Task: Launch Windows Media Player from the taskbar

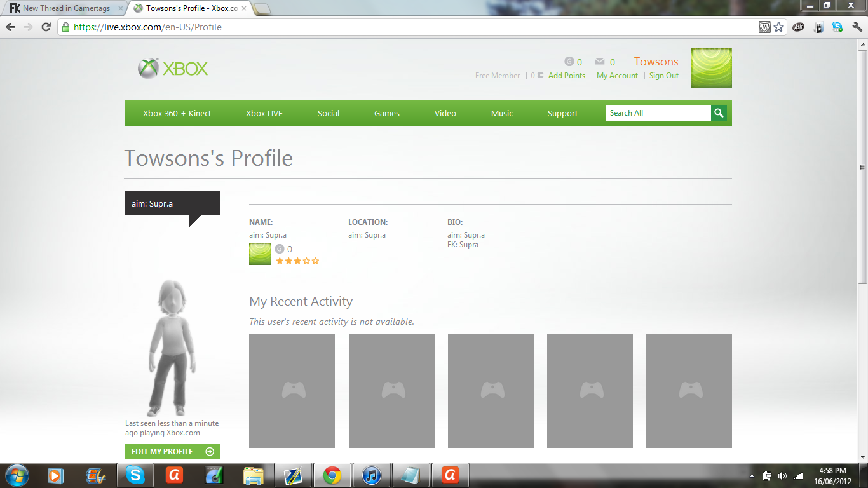Action: 56,475
